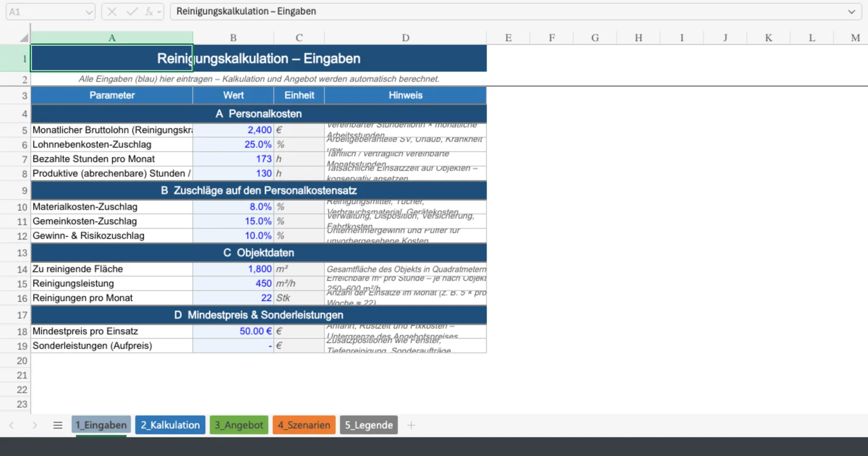Open the 3_Angebot sheet tab
The image size is (868, 456).
[x=239, y=425]
